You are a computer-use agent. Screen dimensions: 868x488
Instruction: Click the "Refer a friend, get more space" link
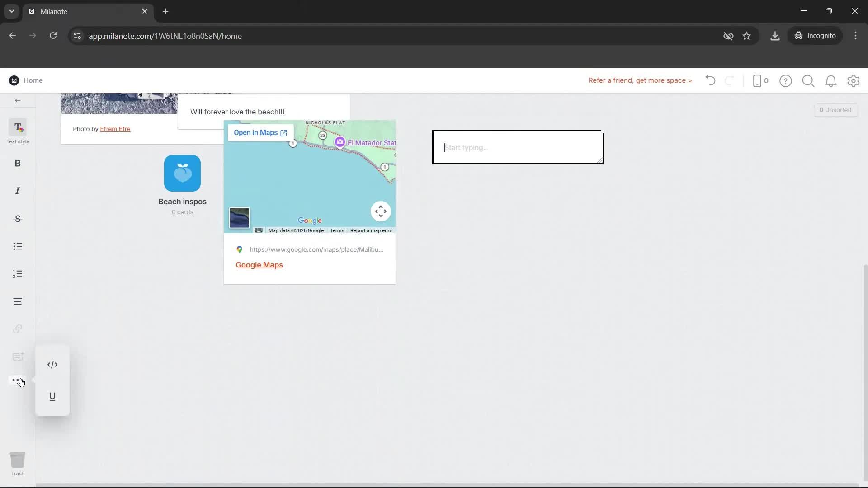[x=640, y=80]
